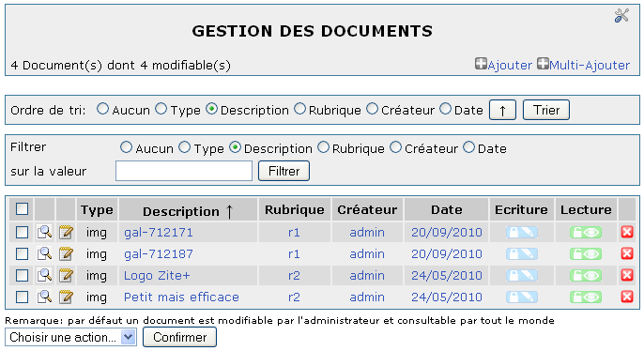Change write permission for Petit mais efficace

pos(522,297)
